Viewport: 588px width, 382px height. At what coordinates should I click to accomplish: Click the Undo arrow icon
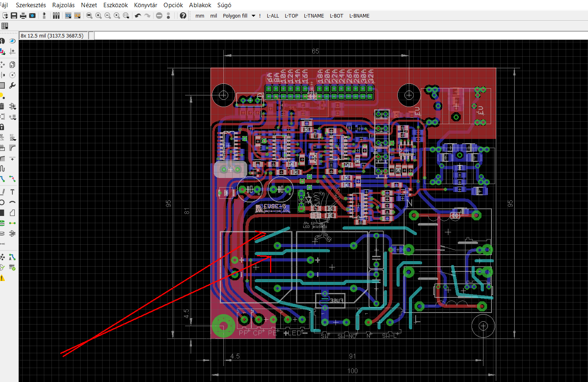tap(138, 16)
